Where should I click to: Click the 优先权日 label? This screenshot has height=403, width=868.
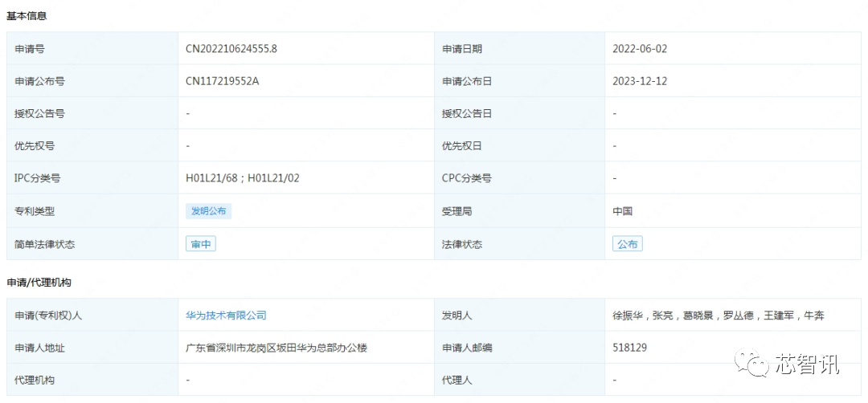point(461,146)
